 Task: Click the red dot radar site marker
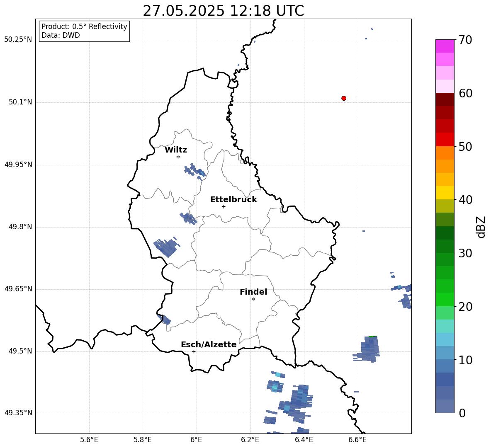pos(344,98)
